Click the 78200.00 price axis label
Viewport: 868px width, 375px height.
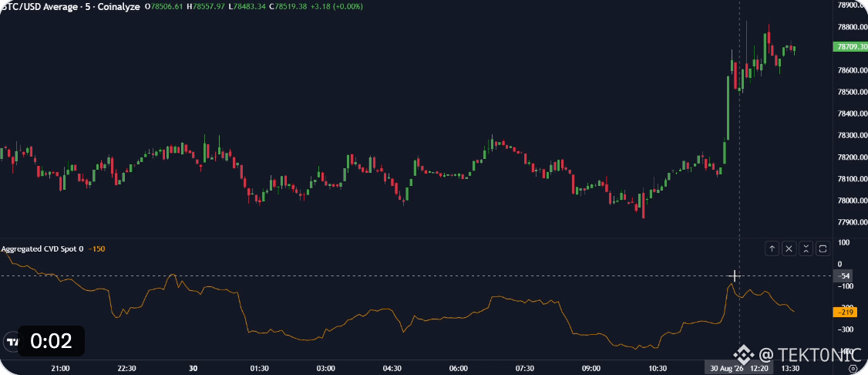click(x=851, y=157)
